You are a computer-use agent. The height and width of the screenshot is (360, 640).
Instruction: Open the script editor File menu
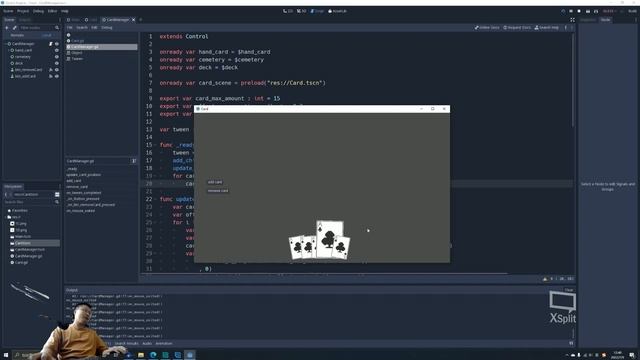69,28
